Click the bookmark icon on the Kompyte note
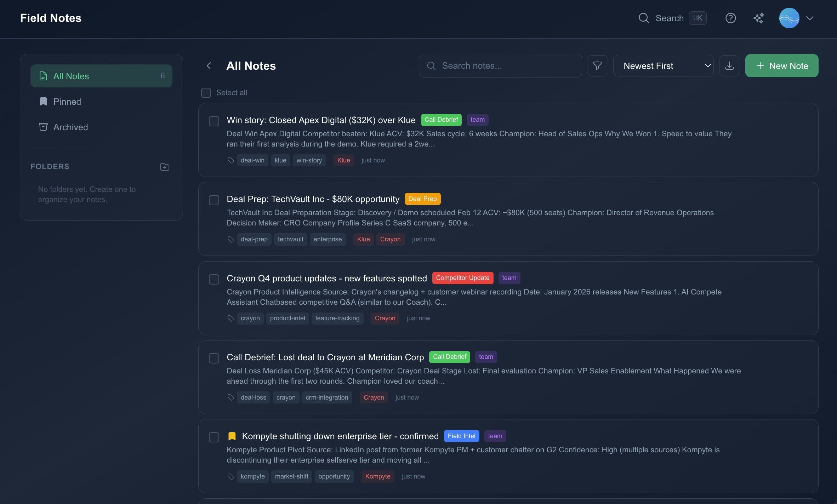837x504 pixels. click(232, 436)
